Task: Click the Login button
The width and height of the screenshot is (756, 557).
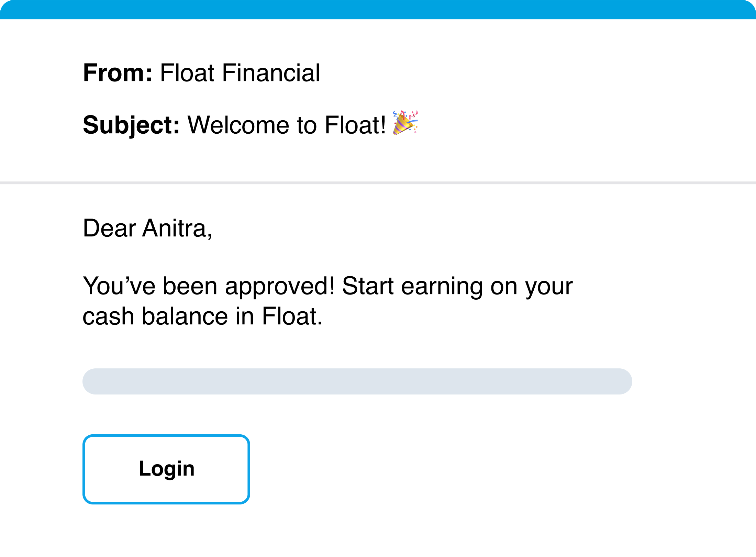Action: (166, 469)
